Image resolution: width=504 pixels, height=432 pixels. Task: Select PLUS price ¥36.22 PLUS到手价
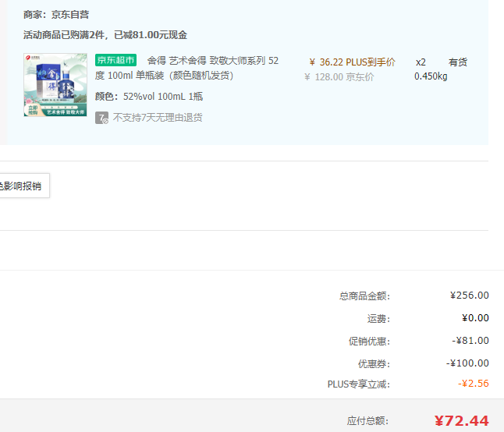353,62
